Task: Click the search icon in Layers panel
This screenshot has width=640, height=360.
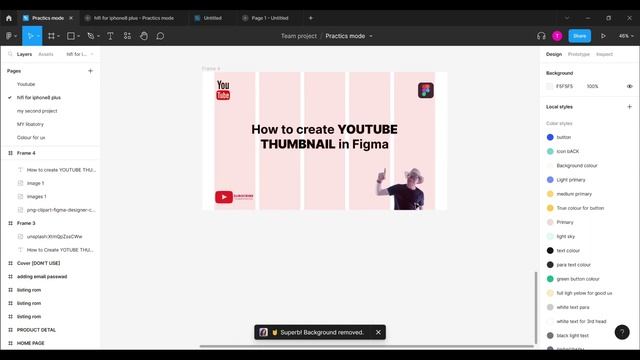Action: [x=10, y=54]
